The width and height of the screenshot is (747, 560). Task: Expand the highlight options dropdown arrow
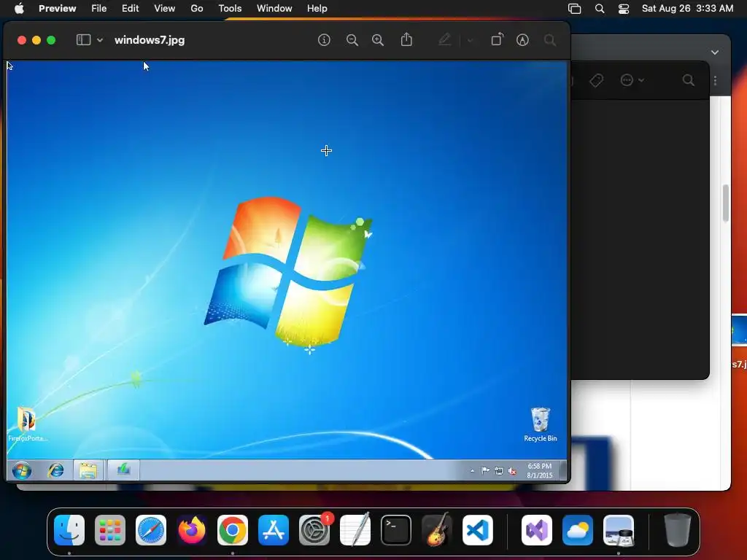pos(471,41)
